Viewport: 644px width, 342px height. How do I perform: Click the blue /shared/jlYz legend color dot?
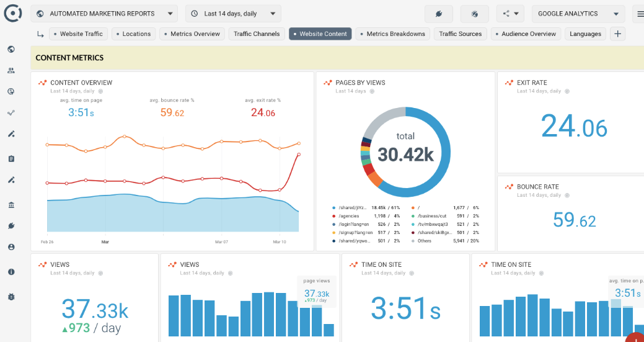334,208
